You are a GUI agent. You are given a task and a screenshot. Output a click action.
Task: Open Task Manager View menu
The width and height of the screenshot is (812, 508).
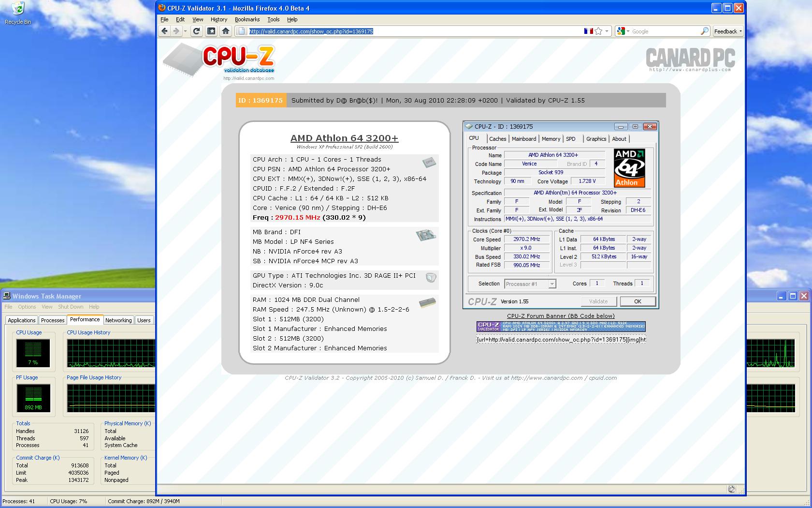pos(47,307)
